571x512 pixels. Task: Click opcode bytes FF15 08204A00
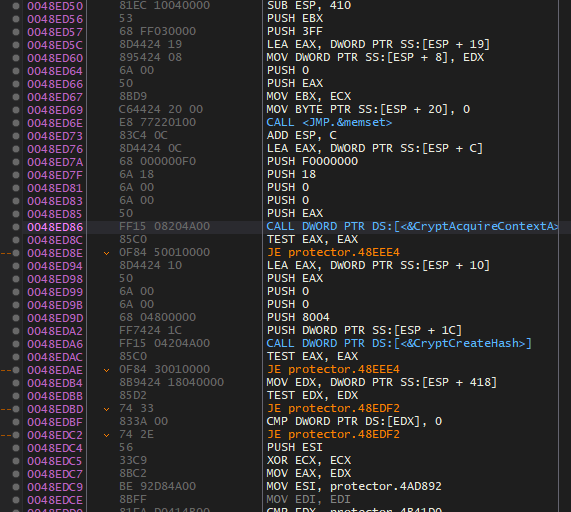click(164, 227)
